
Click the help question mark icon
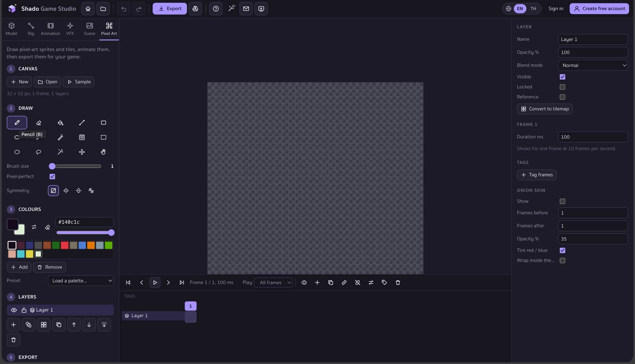(216, 9)
